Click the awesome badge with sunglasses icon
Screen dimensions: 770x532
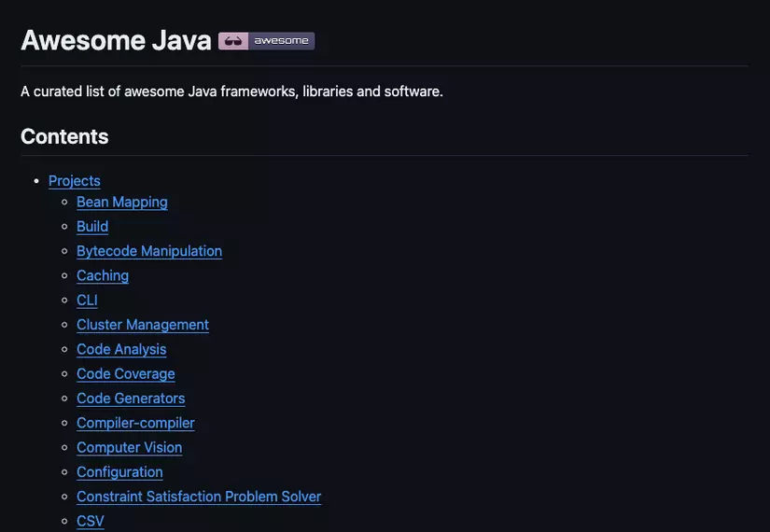coord(267,41)
